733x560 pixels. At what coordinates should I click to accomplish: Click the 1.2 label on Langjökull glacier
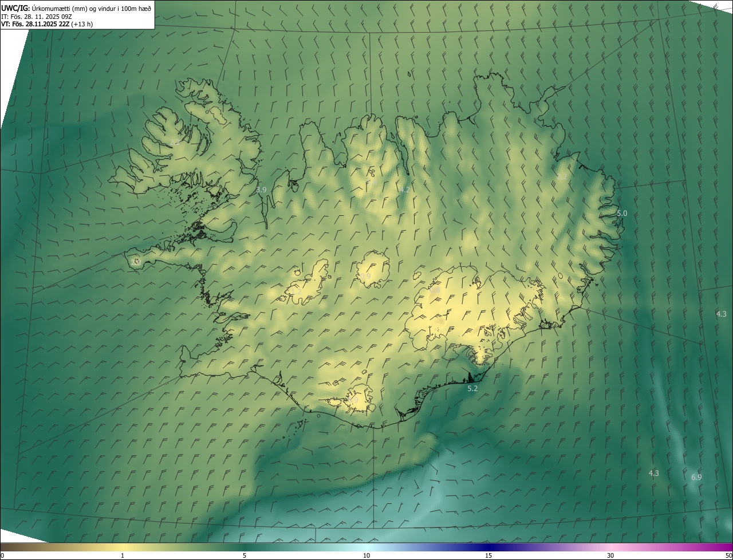coord(296,291)
